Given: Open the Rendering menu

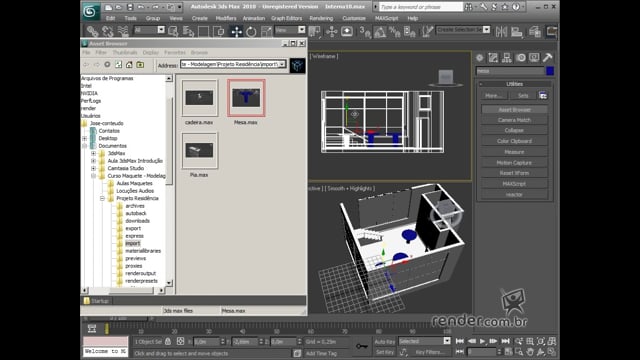Looking at the screenshot, I should point(321,18).
